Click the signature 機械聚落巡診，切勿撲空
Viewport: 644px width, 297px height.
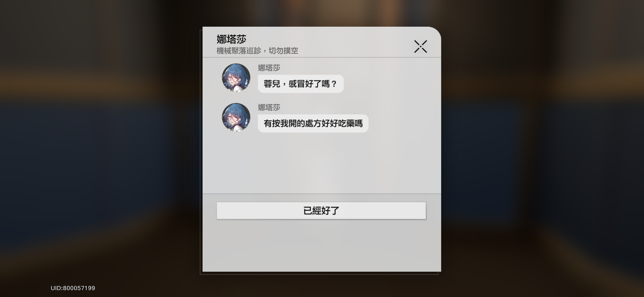pos(257,51)
